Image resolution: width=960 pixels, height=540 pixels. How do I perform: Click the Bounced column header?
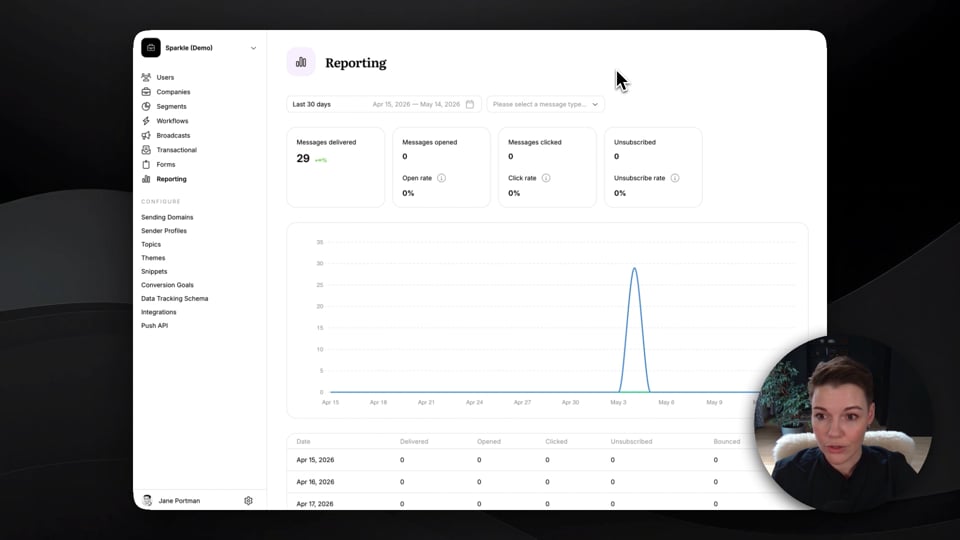(727, 441)
